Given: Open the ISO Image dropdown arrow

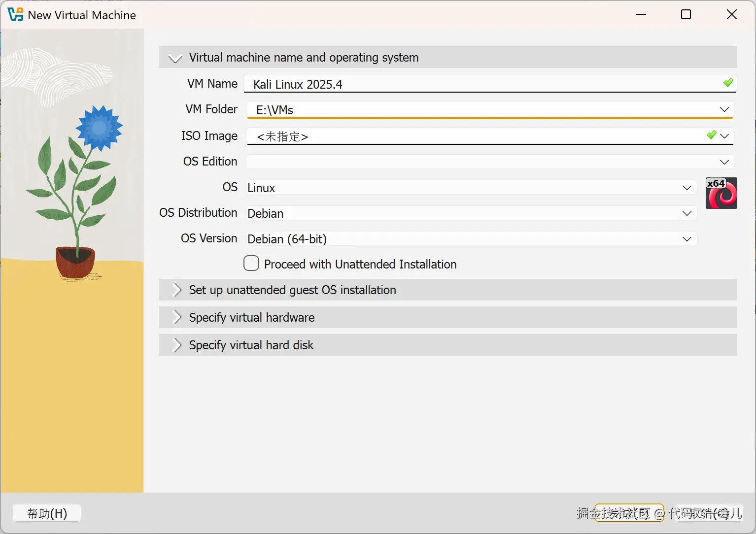Looking at the screenshot, I should click(724, 135).
